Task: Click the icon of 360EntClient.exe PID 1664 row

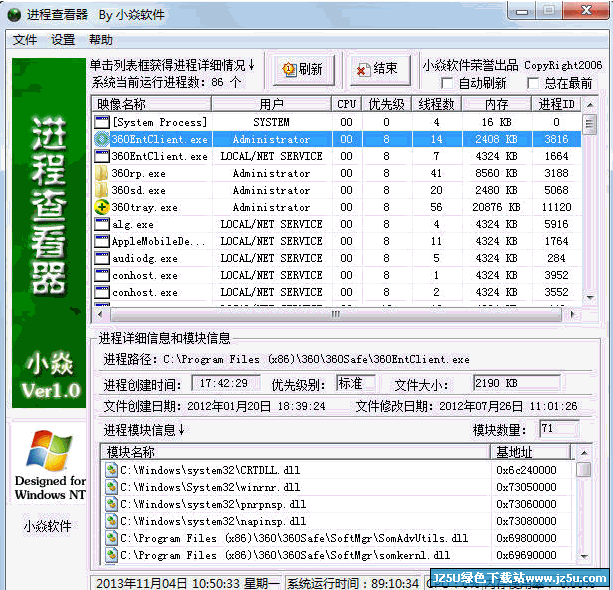Action: pos(102,156)
